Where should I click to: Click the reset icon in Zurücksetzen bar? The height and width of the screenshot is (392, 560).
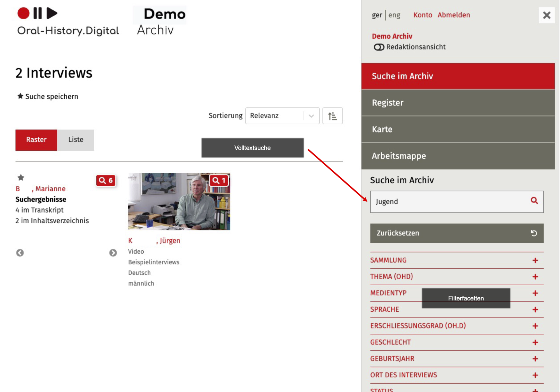point(534,233)
